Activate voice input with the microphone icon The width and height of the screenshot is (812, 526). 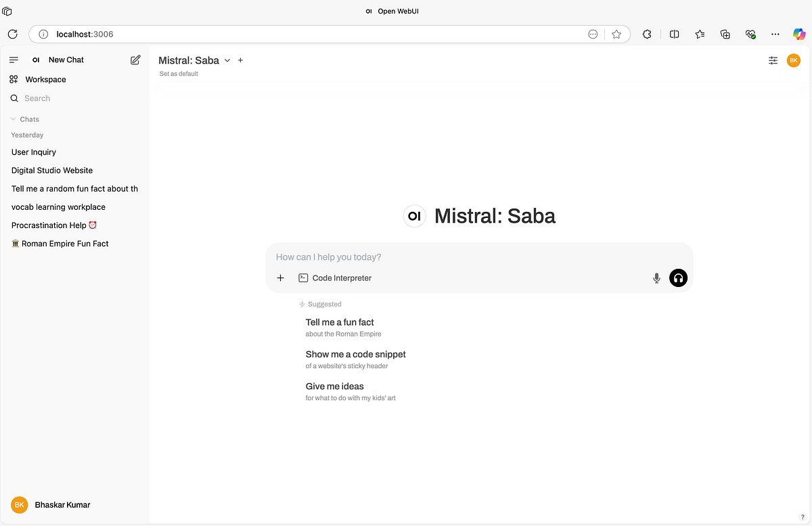point(656,278)
